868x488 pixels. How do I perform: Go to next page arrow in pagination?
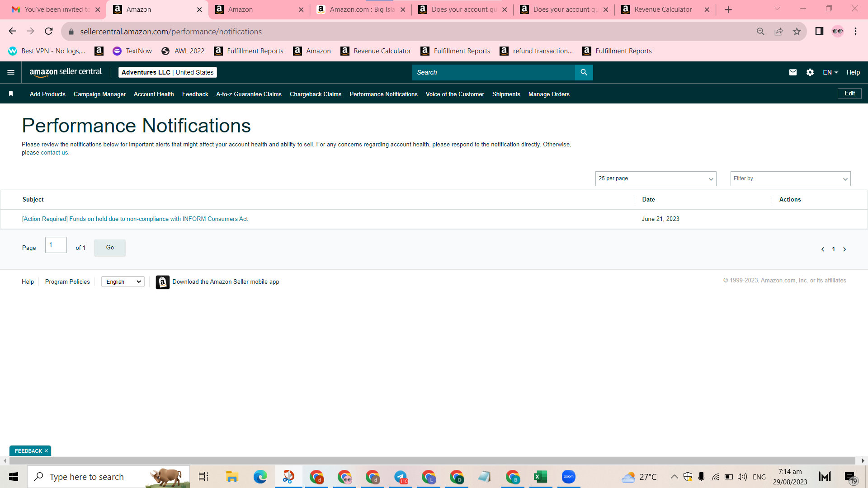[x=844, y=249]
